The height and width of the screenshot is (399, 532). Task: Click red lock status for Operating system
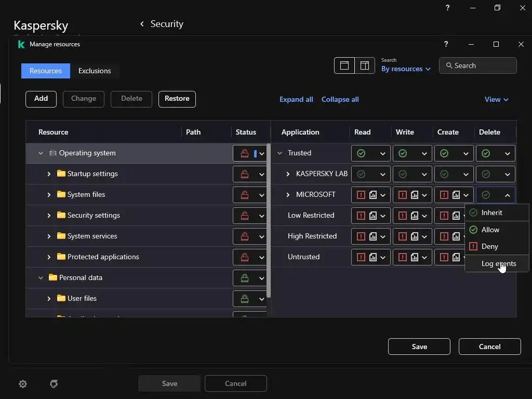point(245,153)
